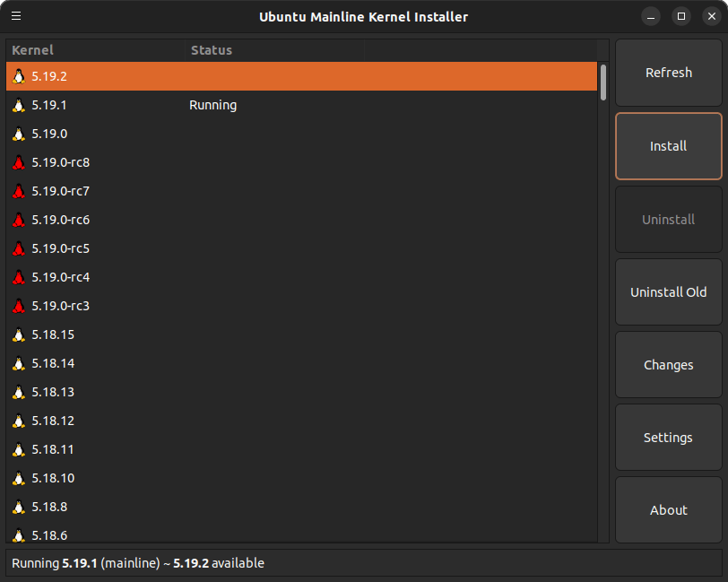Click the Tux icon beside 5.19.0

[x=19, y=134]
